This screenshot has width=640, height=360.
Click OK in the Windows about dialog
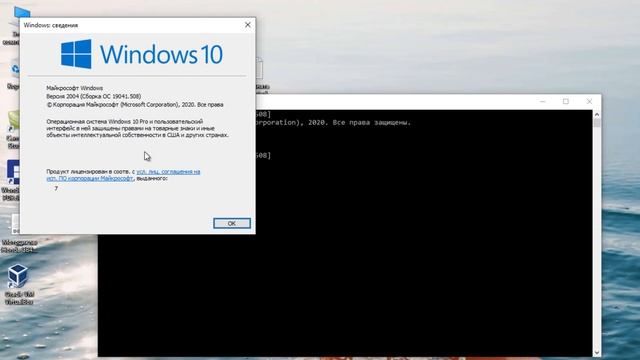pyautogui.click(x=232, y=223)
